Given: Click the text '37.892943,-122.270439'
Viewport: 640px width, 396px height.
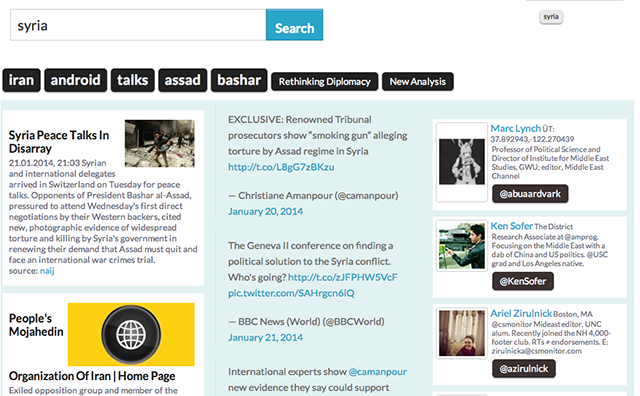Looking at the screenshot, I should [x=532, y=139].
